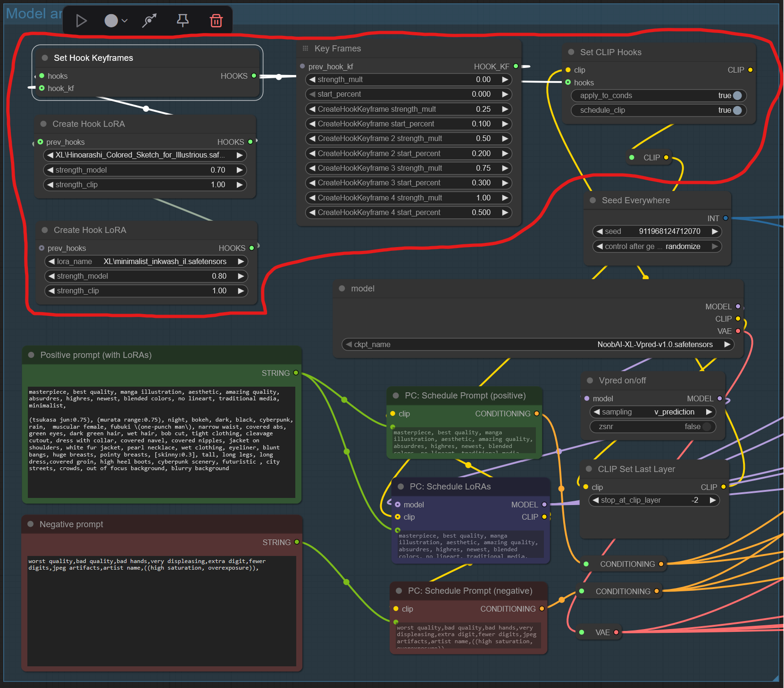Click CONDITIONING output of Schedule Prompt (positive)
784x688 pixels.
537,414
